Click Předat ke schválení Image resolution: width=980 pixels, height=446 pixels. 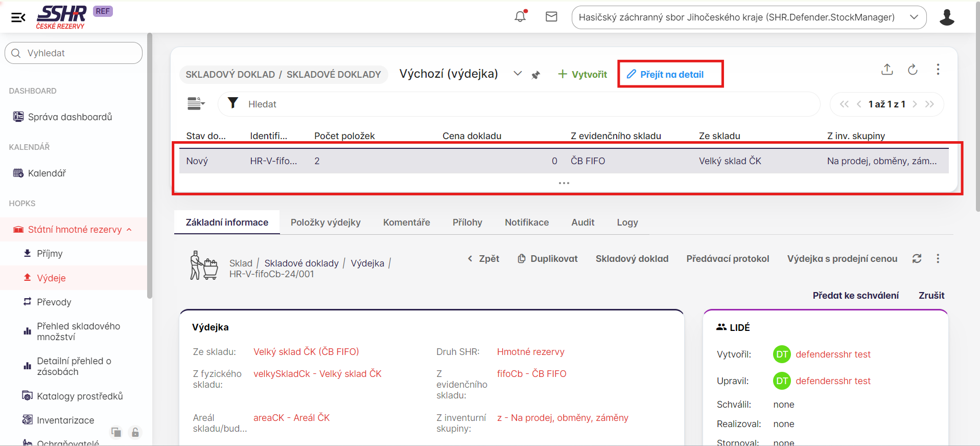(855, 296)
